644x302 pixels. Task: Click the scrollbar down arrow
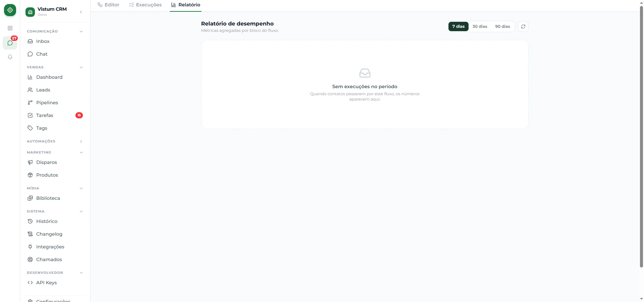pos(641,299)
